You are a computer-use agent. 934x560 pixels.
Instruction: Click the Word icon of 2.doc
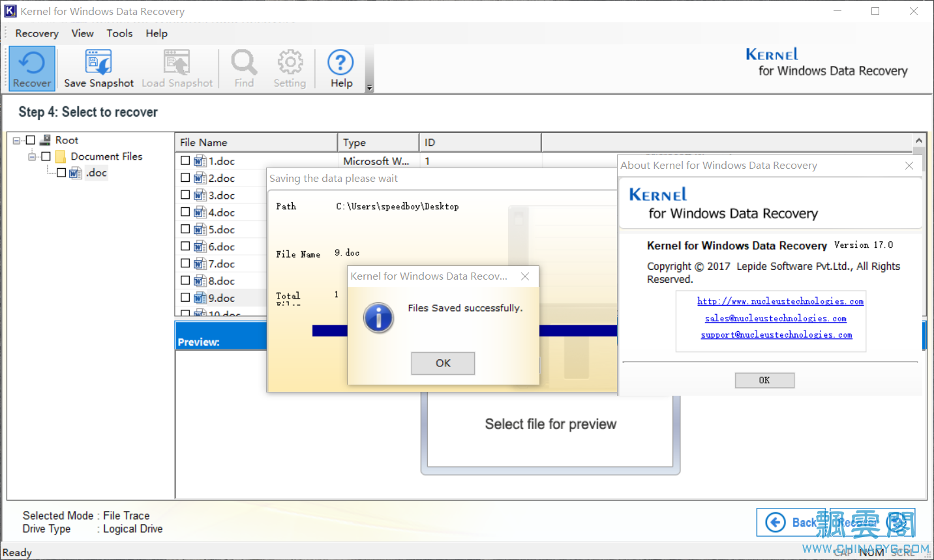pyautogui.click(x=200, y=178)
